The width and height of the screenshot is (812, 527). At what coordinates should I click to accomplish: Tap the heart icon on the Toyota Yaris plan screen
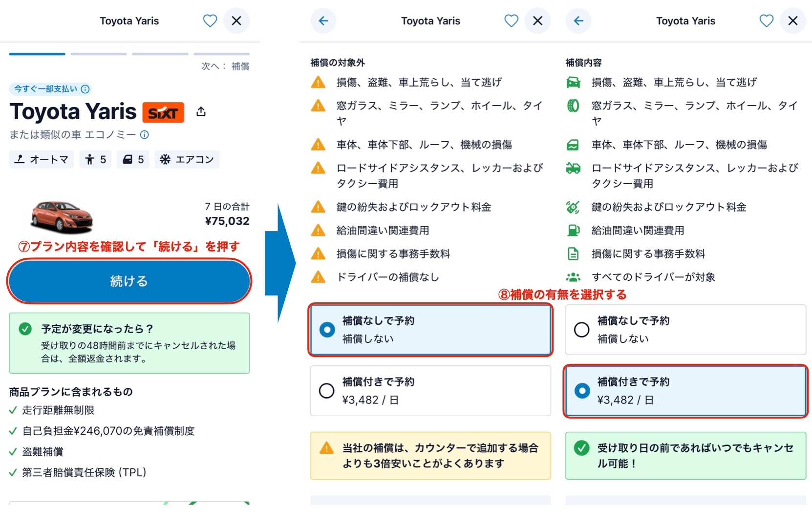point(210,21)
